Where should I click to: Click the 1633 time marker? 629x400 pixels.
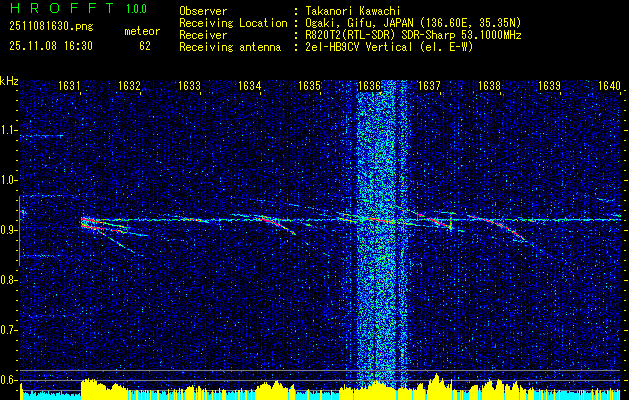tap(189, 85)
